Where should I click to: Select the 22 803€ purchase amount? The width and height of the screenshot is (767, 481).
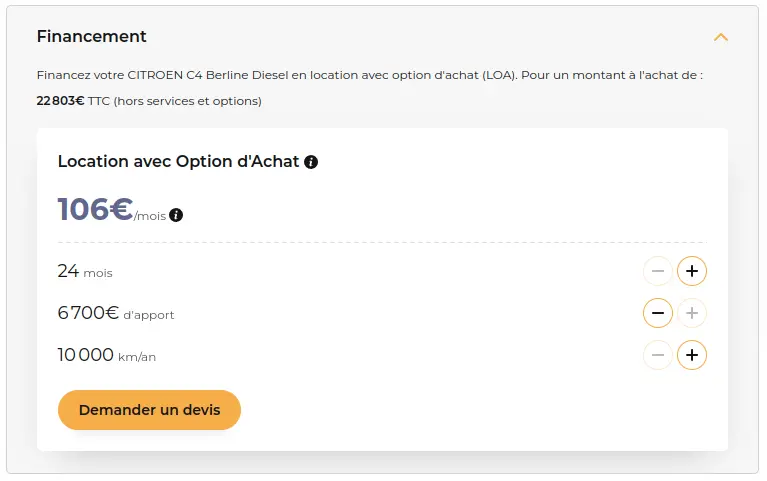(x=61, y=101)
